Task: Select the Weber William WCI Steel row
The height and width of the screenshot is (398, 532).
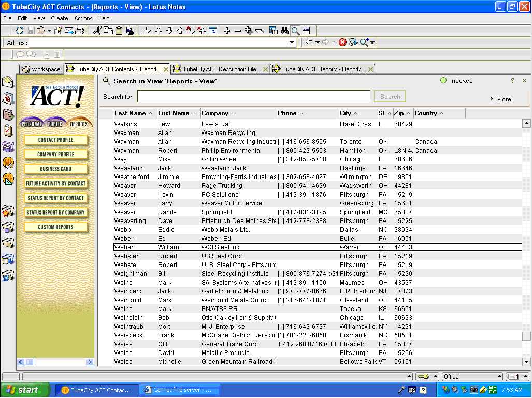Action: click(x=318, y=247)
